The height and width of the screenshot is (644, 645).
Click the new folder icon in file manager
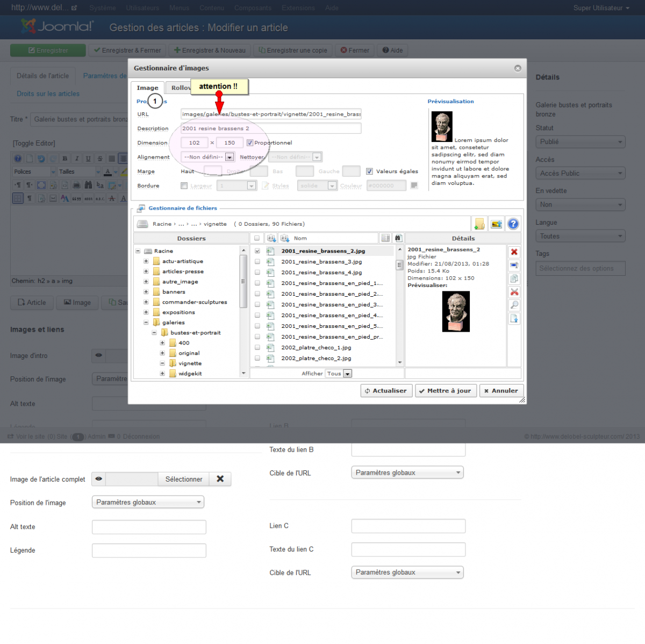pyautogui.click(x=479, y=224)
